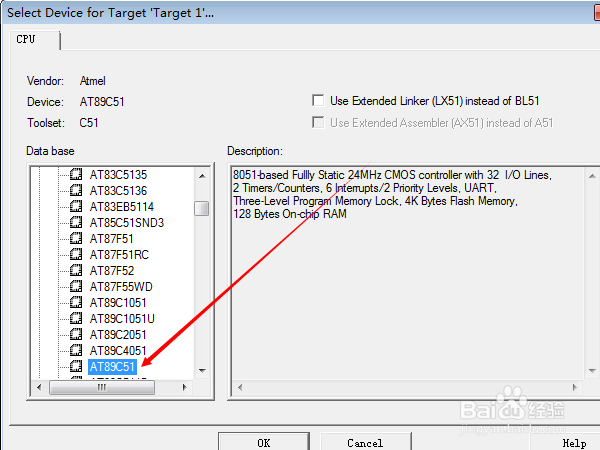The height and width of the screenshot is (450, 600).
Task: Click inside the Description text box
Action: 408,273
